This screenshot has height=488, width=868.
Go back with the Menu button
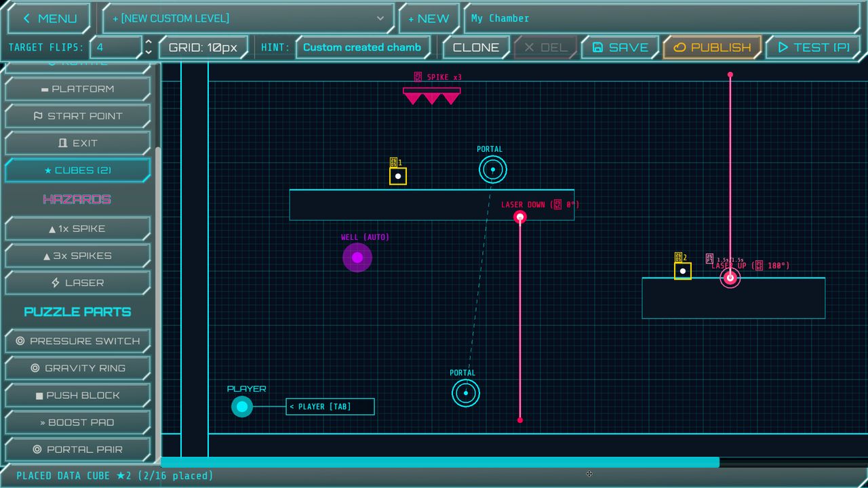[49, 18]
